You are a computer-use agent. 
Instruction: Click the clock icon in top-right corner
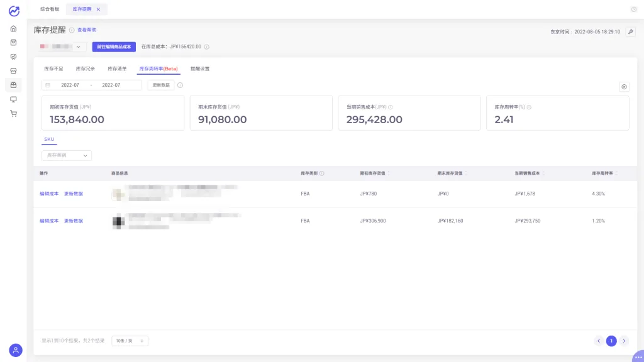pos(634,9)
